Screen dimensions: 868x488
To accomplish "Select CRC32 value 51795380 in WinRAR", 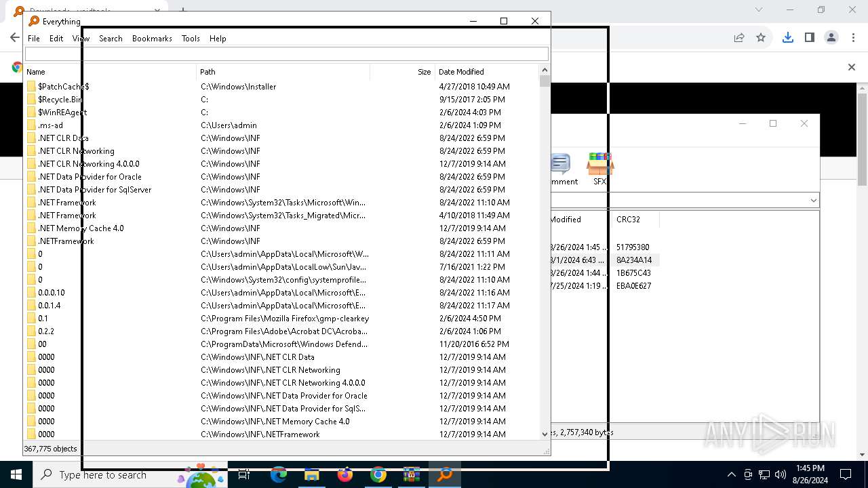I will [x=633, y=247].
